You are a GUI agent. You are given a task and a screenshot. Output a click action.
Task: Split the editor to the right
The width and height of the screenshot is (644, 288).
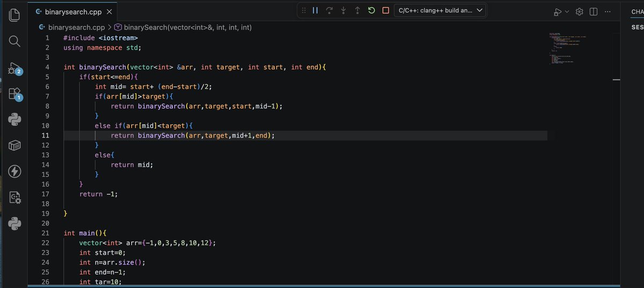[x=593, y=12]
